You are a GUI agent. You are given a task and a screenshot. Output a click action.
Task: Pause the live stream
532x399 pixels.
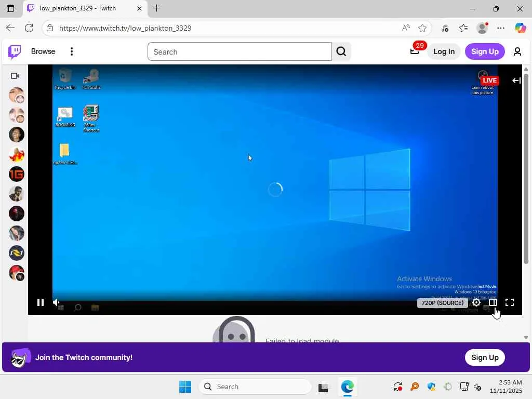pos(41,302)
